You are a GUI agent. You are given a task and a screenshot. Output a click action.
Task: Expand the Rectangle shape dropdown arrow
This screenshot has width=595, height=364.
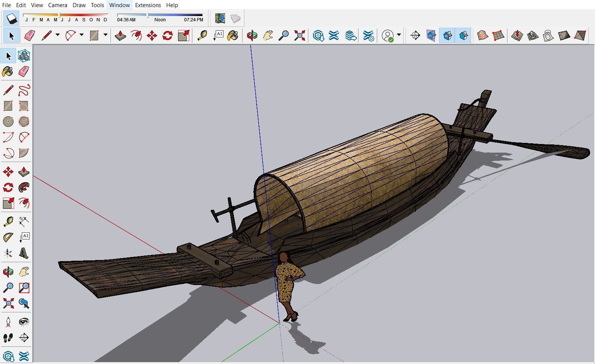coord(106,35)
